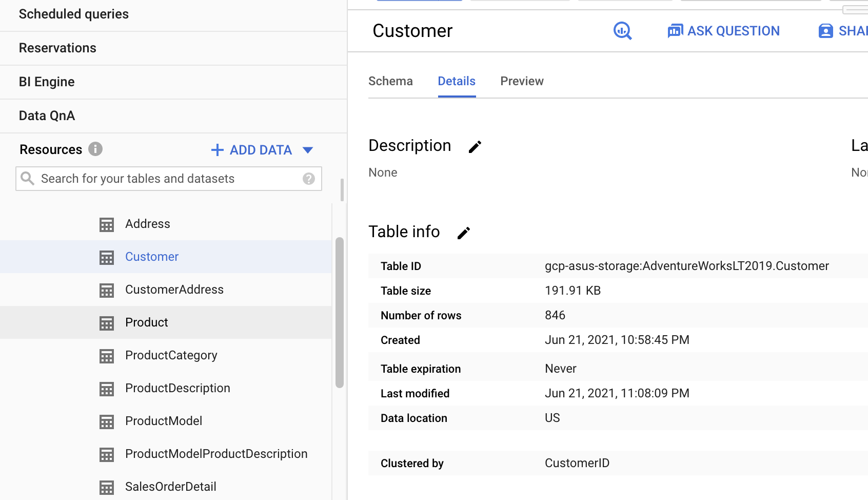This screenshot has width=868, height=500.
Task: Select the Details tab
Action: (x=456, y=81)
